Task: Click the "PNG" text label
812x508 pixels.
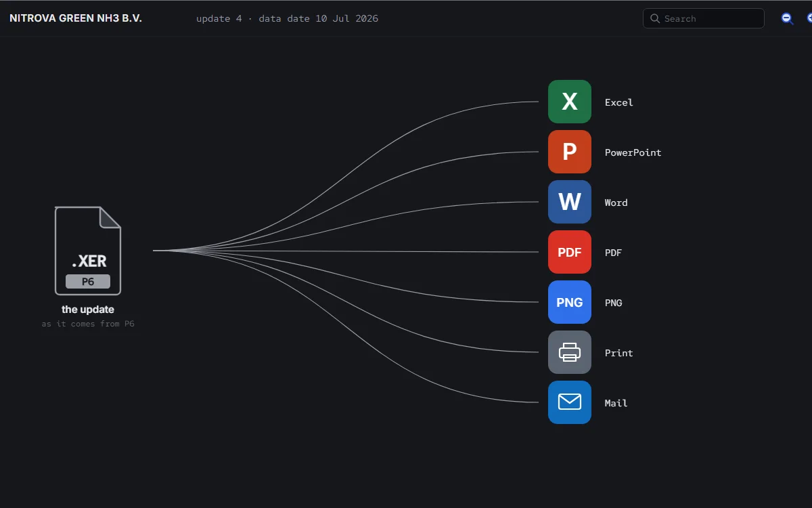Action: 613,303
